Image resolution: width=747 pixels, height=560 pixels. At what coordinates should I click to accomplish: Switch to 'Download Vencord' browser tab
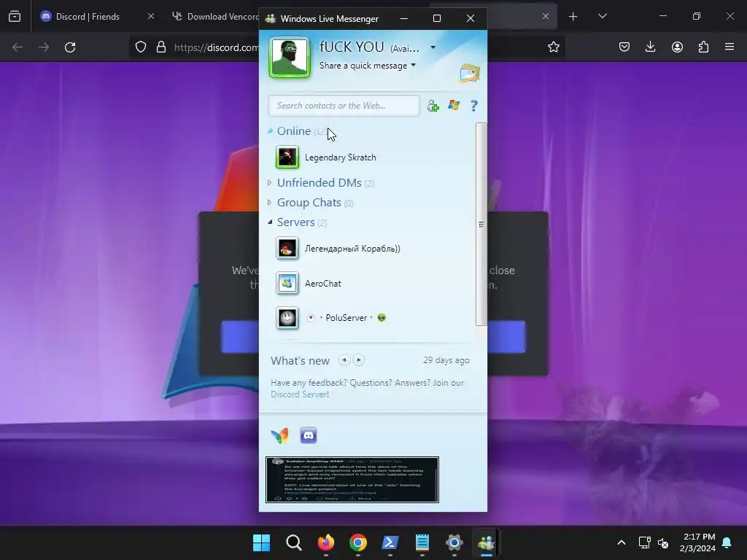(217, 17)
